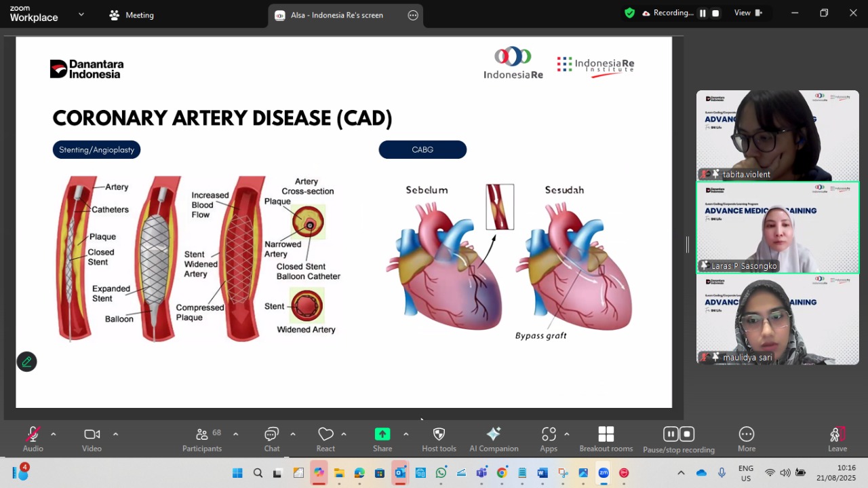The height and width of the screenshot is (488, 868).
Task: Pause recording in the top bar
Action: 703,13
